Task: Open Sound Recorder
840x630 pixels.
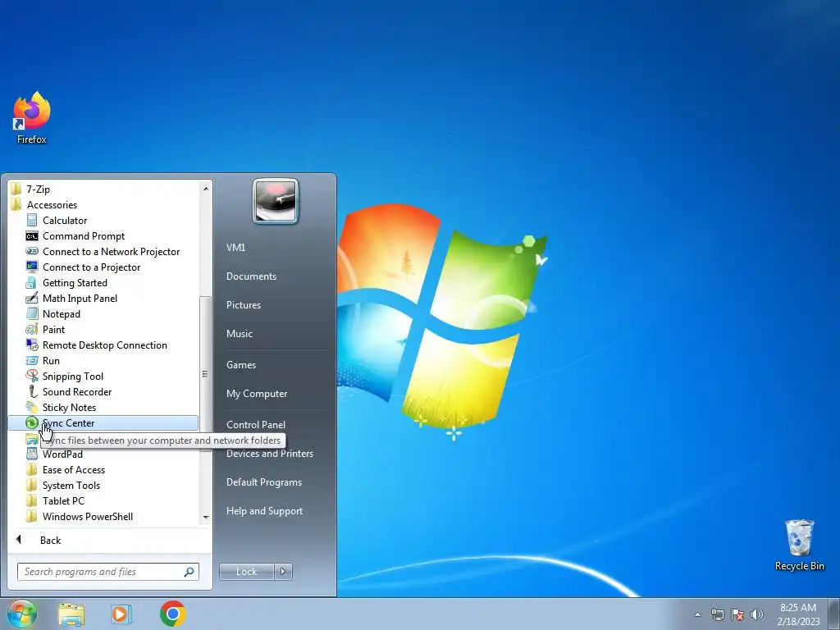Action: [x=76, y=391]
